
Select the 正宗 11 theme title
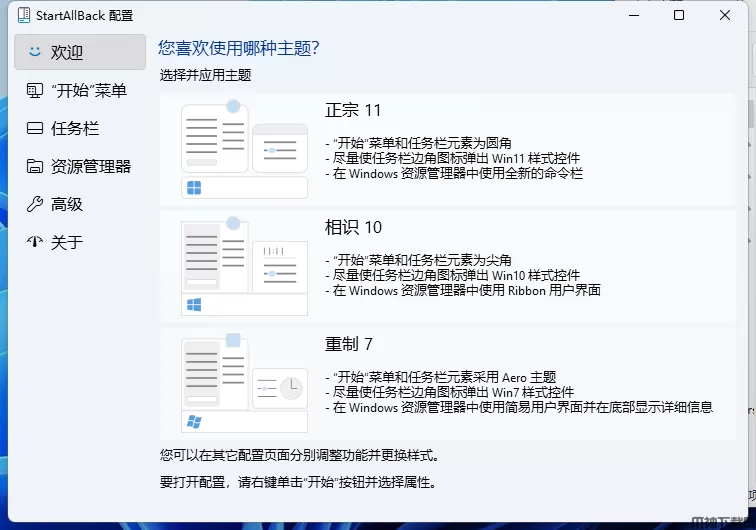[353, 110]
